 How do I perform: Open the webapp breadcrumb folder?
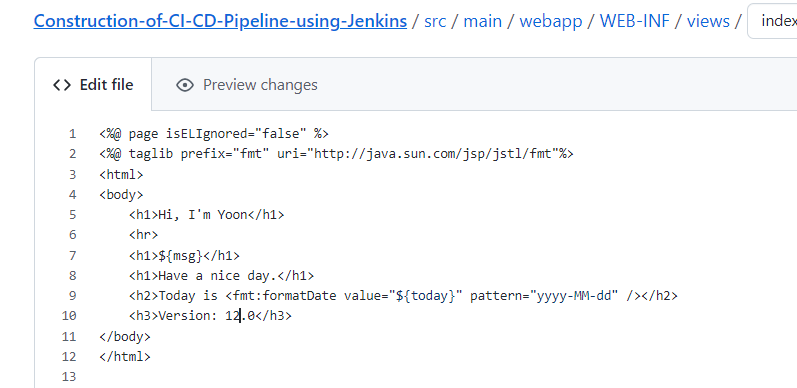point(550,21)
